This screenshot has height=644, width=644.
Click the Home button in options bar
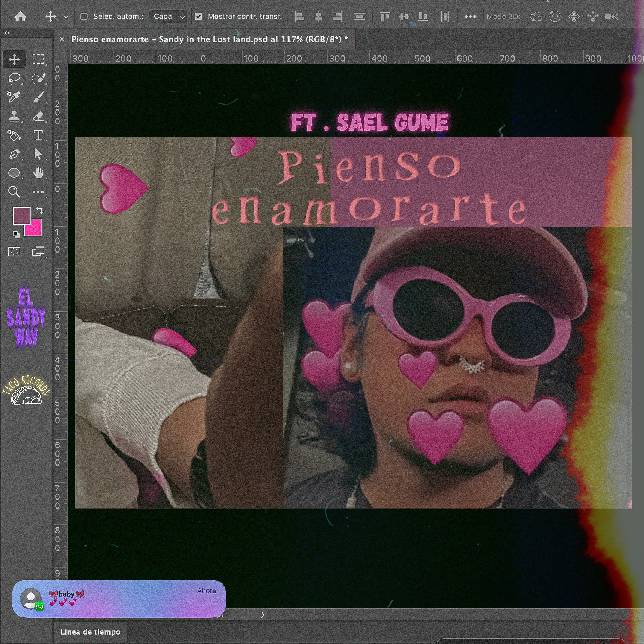[20, 16]
